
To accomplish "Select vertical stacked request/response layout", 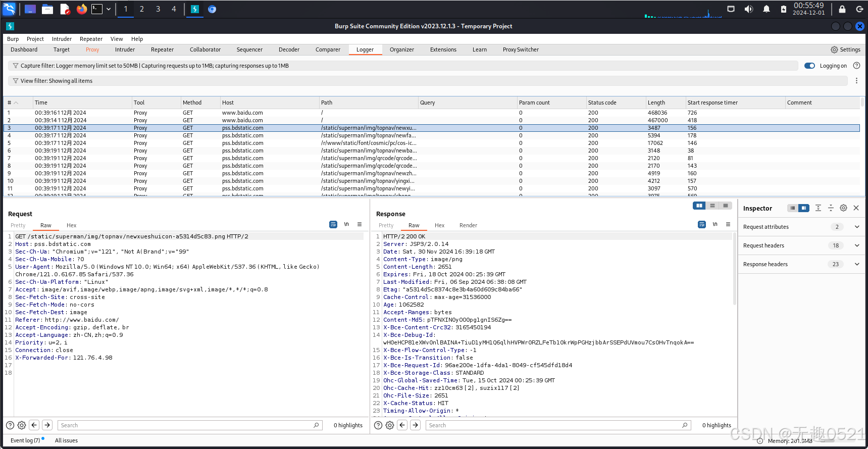I will [x=712, y=206].
